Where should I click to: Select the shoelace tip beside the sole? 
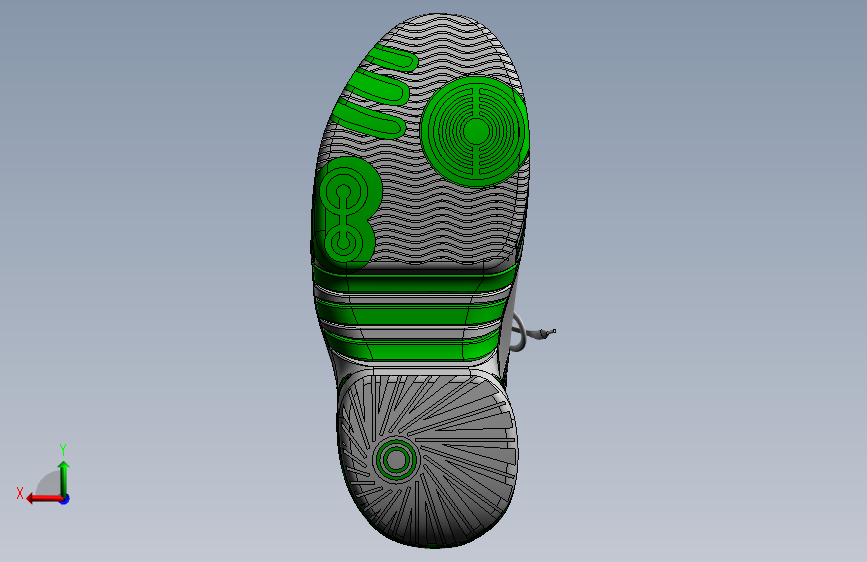click(x=547, y=332)
